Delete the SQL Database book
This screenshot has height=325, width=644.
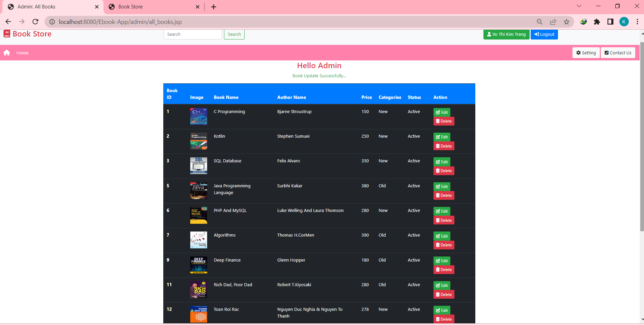click(x=444, y=171)
